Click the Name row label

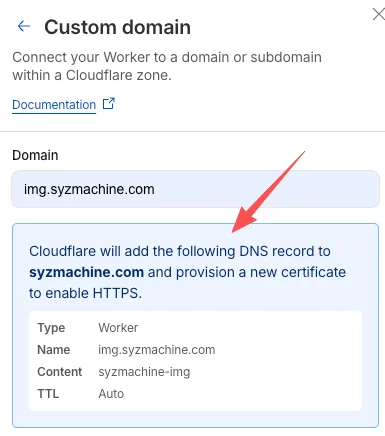54,350
